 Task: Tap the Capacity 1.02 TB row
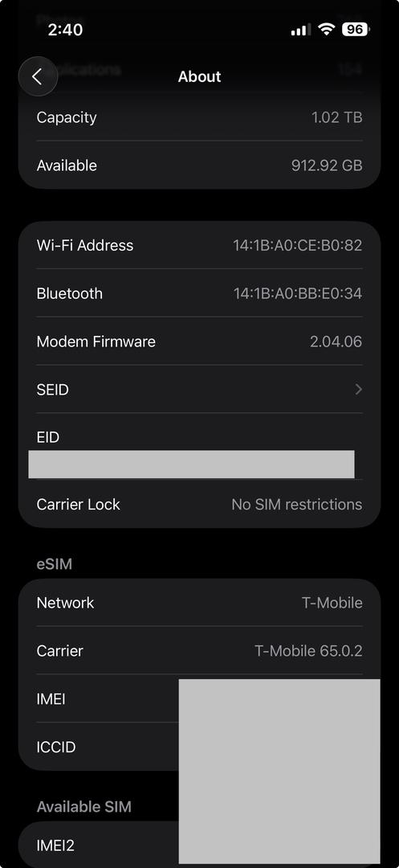tap(199, 117)
